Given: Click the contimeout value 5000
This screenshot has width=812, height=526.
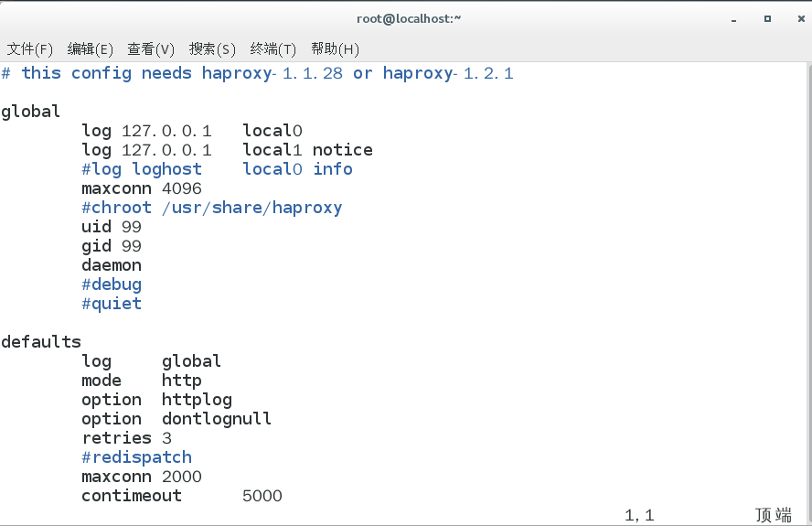Looking at the screenshot, I should point(262,496).
